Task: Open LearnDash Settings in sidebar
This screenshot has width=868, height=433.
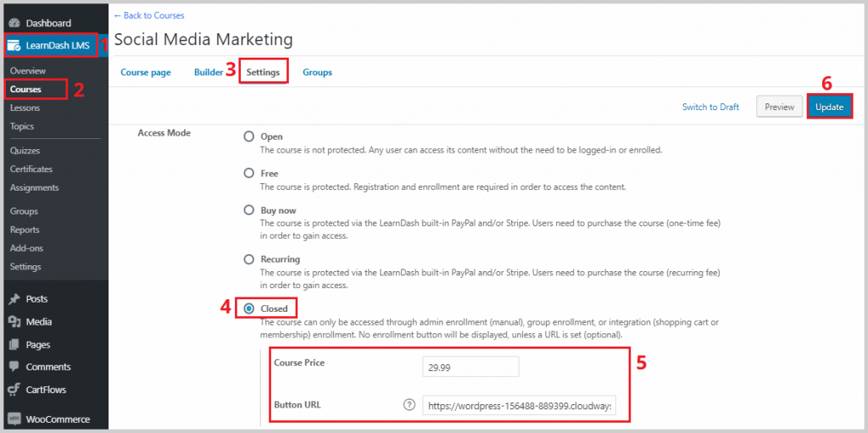Action: click(x=25, y=266)
